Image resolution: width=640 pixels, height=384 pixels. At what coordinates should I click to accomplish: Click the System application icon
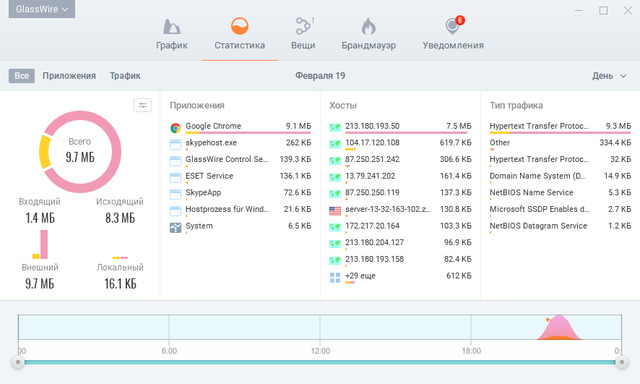[176, 228]
